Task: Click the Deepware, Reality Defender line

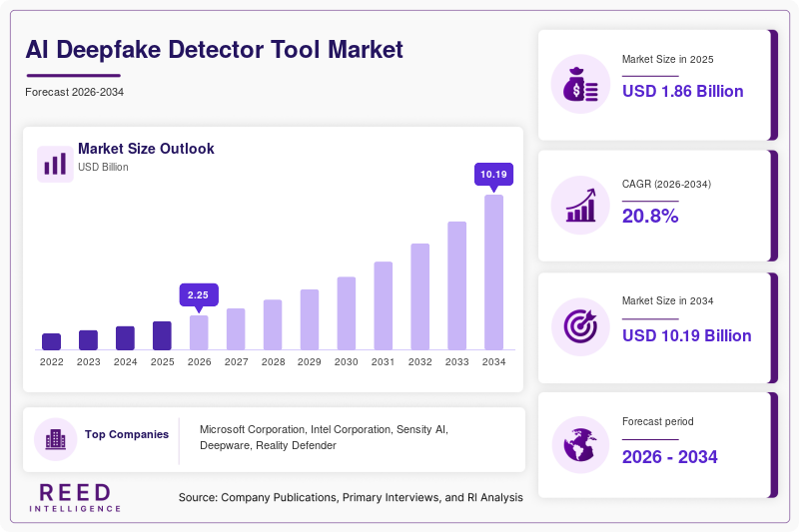Action: [x=268, y=445]
